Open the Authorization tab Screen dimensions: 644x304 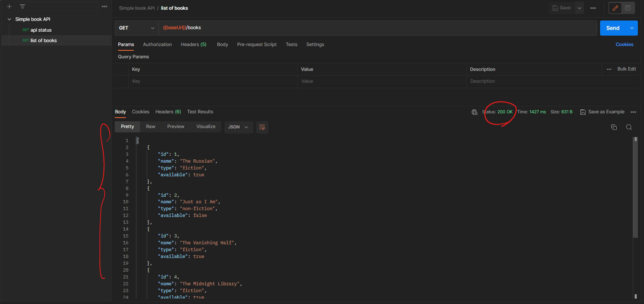point(157,45)
